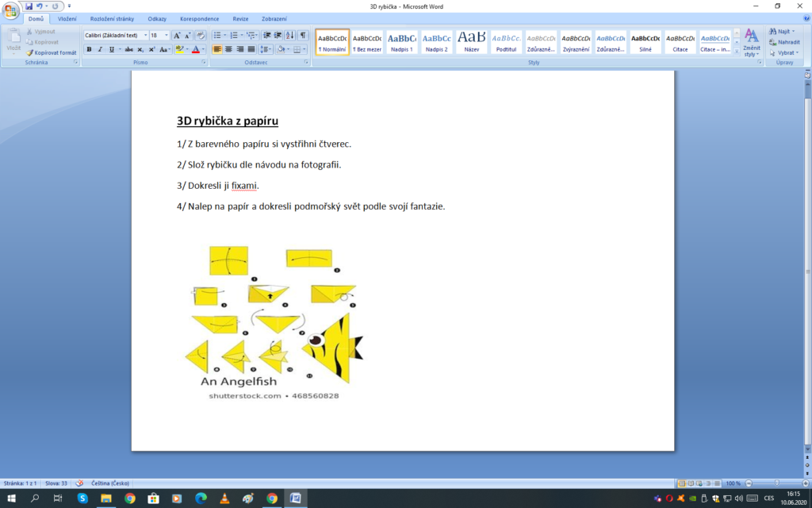Viewport: 812px width, 508px height.
Task: Open underline style dropdown arrow
Action: [x=120, y=49]
